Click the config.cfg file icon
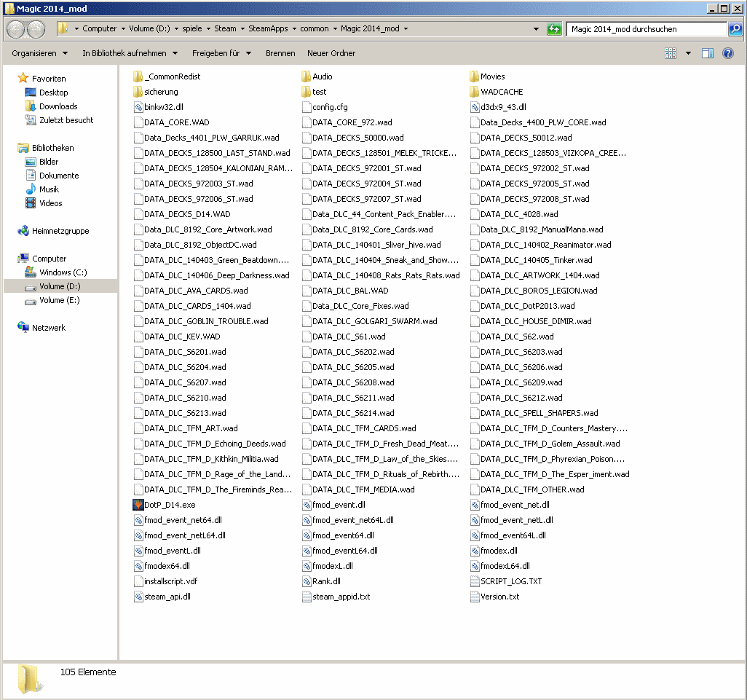747x700 pixels. [307, 107]
